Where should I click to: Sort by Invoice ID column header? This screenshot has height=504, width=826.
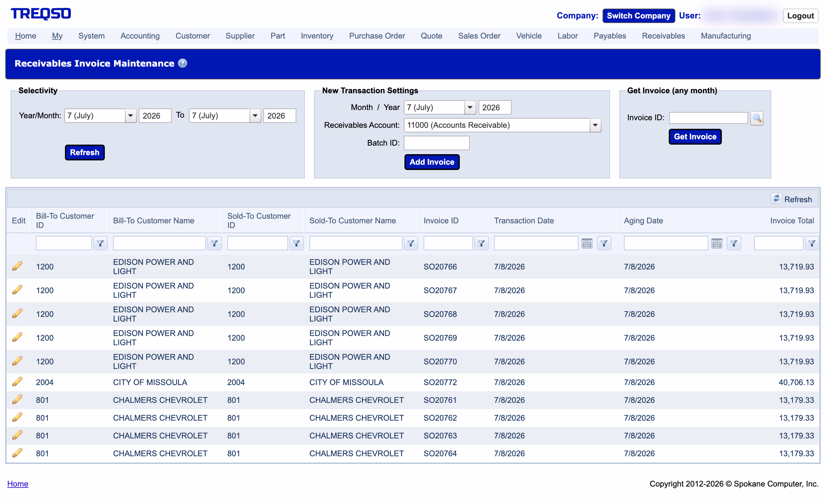(x=441, y=220)
